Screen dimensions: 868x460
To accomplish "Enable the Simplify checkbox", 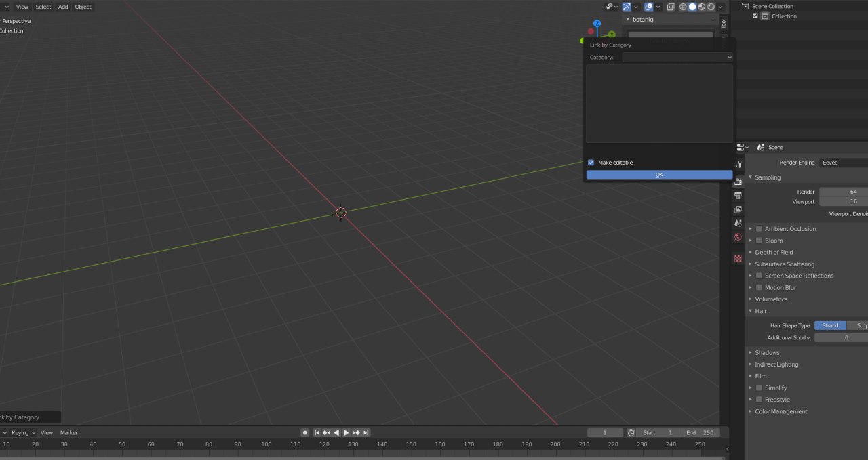I will 759,388.
